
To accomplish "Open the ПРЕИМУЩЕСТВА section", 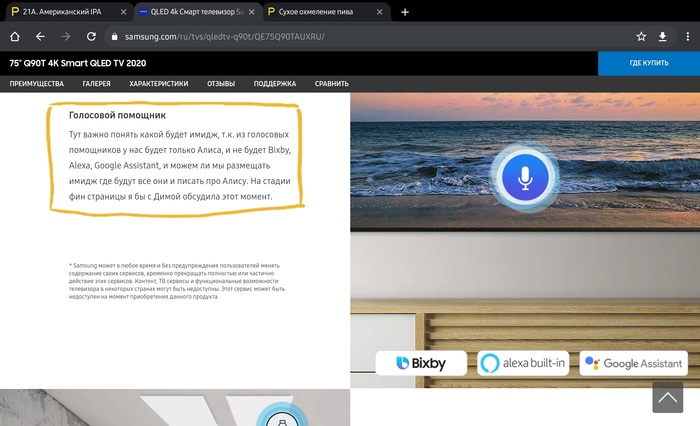I will pos(37,84).
